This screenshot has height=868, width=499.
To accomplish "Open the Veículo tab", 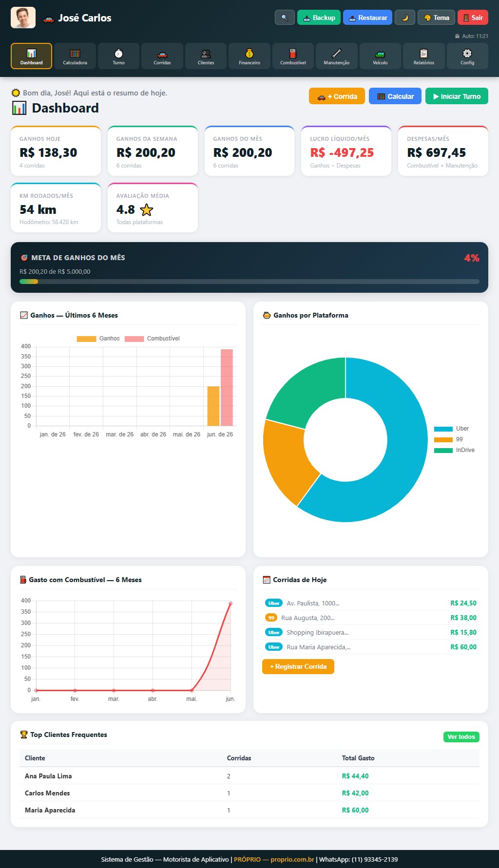I will [x=380, y=56].
